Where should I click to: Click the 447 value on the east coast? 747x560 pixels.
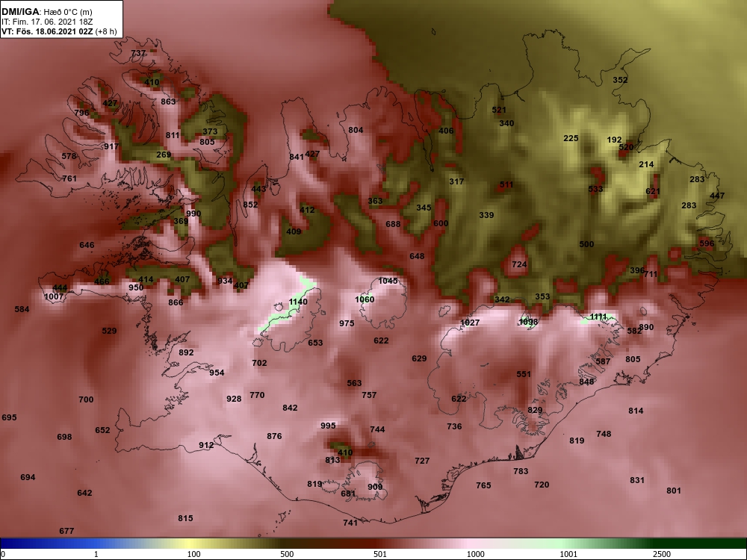point(717,195)
